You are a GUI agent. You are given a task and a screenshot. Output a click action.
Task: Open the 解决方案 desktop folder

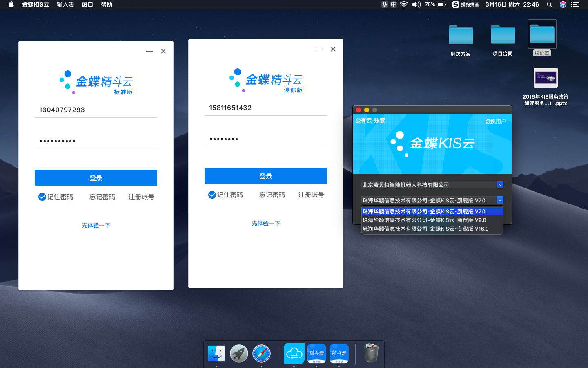point(461,35)
